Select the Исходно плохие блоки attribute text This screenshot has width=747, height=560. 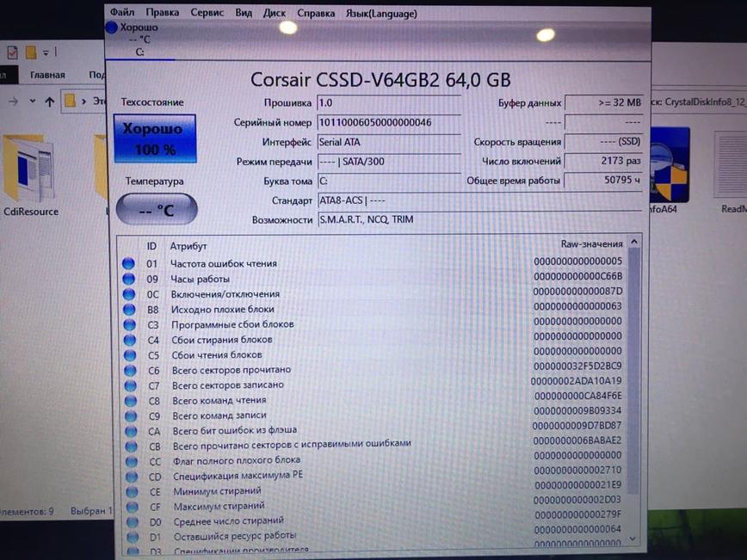[223, 309]
